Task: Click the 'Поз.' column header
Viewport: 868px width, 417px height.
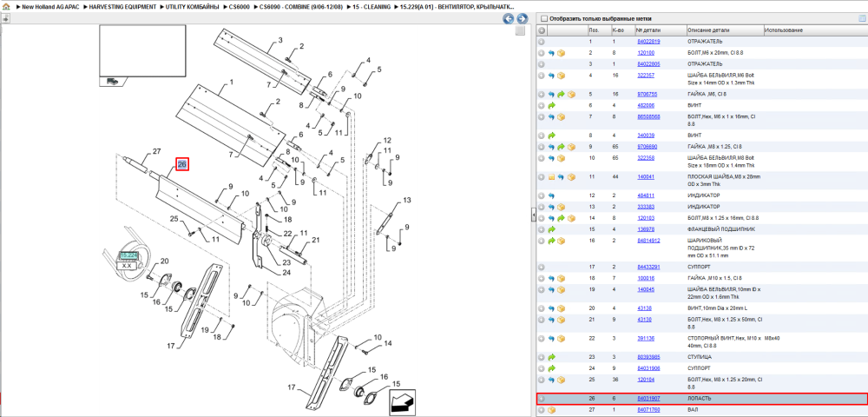Action: point(594,30)
